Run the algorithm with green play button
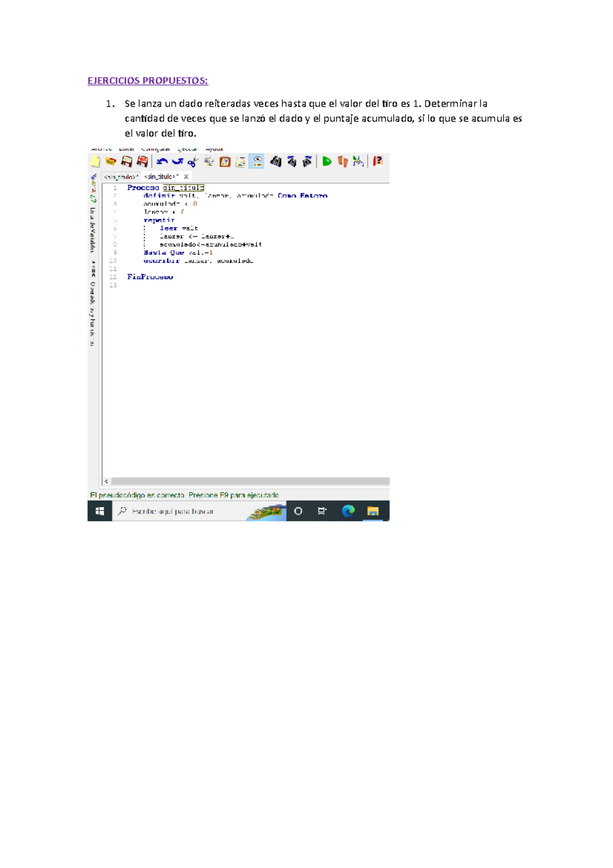The height and width of the screenshot is (868, 613). pyautogui.click(x=327, y=162)
